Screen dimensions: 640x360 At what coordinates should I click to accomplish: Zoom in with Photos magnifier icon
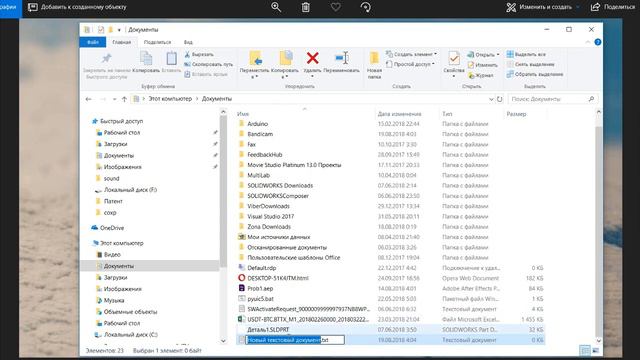pos(276,7)
